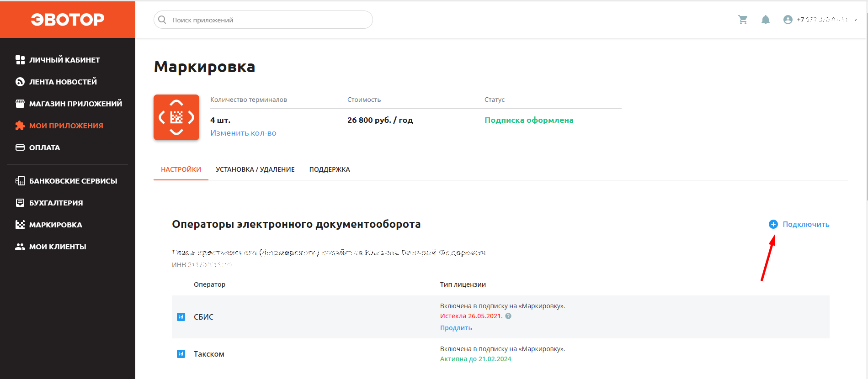Open Бухгалтерия in sidebar
This screenshot has height=379, width=868.
coord(56,203)
